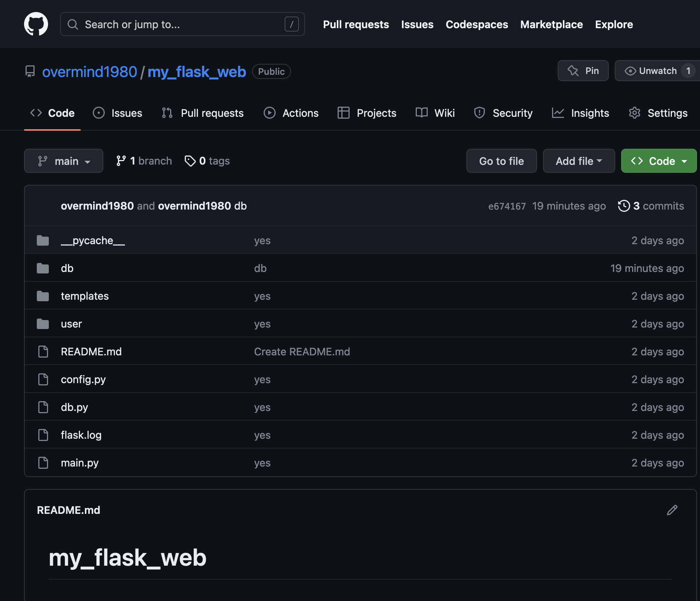This screenshot has height=601, width=700.
Task: Click the templates folder icon
Action: (43, 296)
